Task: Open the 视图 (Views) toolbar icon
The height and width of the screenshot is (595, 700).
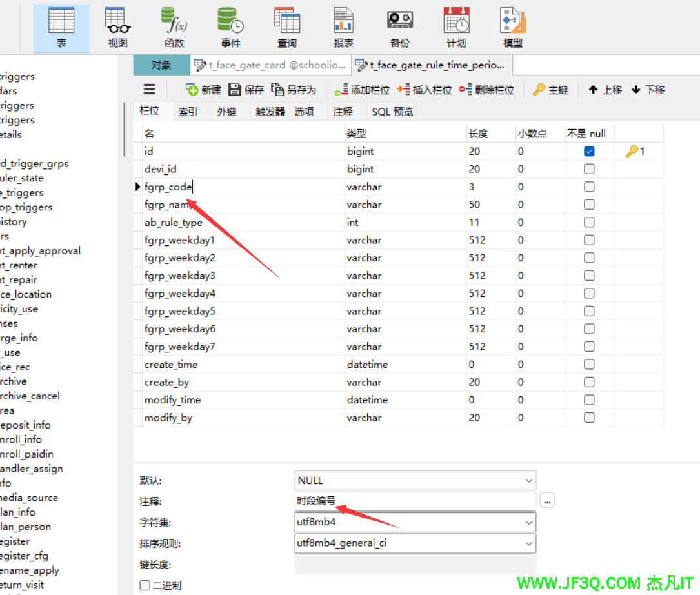Action: coord(117,27)
